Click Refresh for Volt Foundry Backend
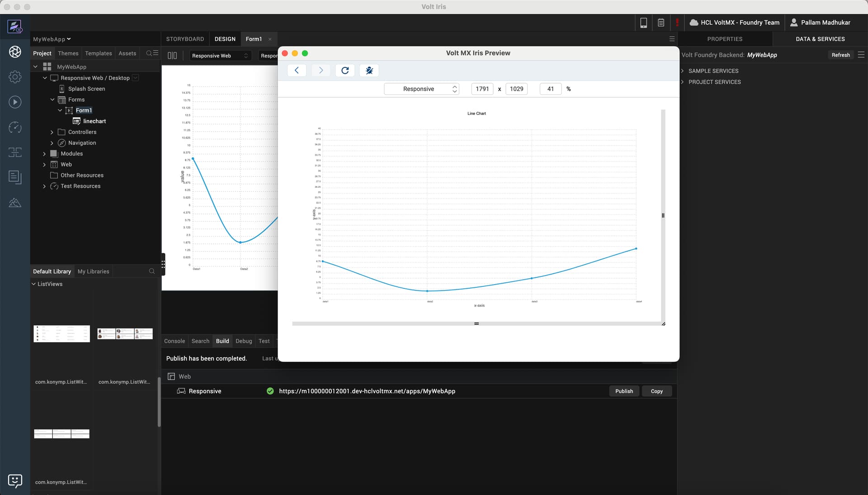 [841, 55]
